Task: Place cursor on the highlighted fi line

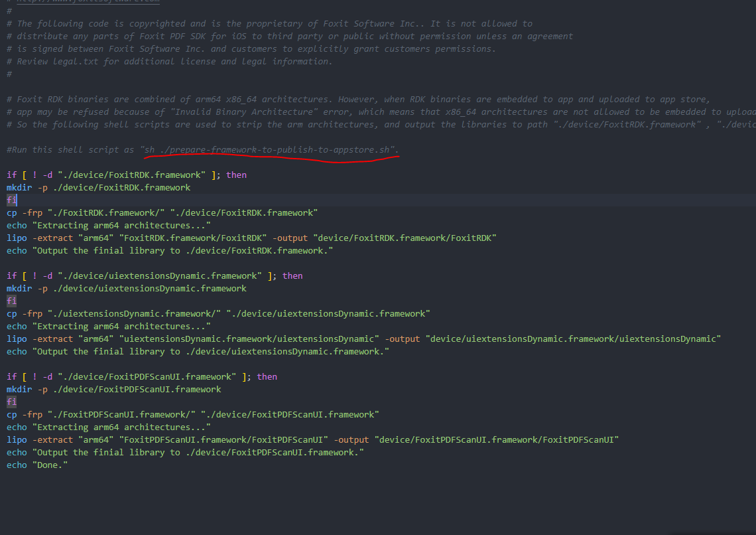Action: click(11, 199)
